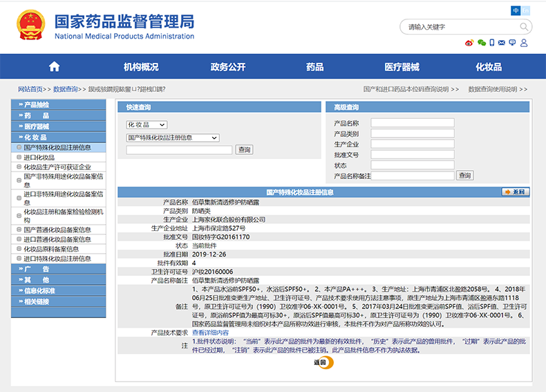The width and height of the screenshot is (546, 392).
Task: Expand the 医疗器械 sidebar section
Action: [37, 127]
